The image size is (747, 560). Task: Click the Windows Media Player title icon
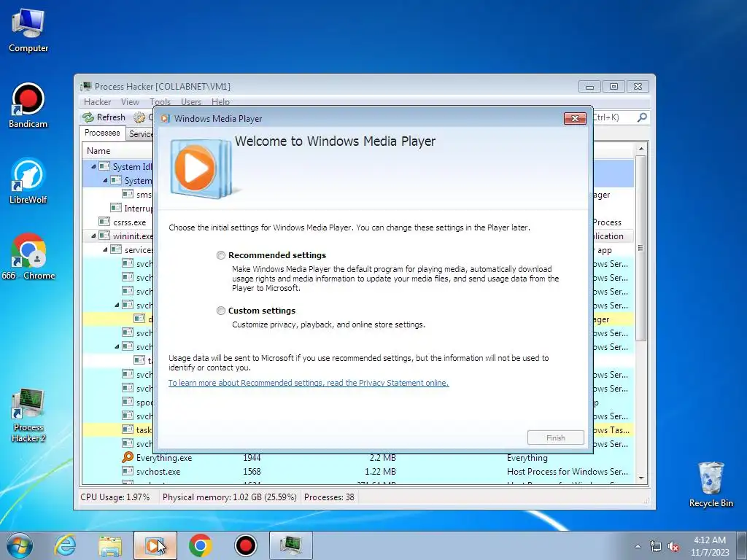point(165,119)
